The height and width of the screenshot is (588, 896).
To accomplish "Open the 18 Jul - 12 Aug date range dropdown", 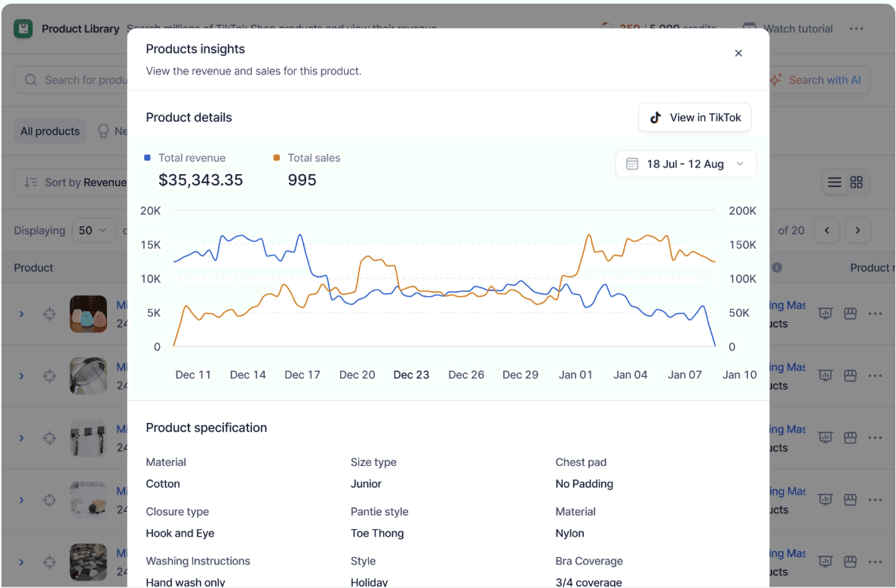I will (686, 164).
